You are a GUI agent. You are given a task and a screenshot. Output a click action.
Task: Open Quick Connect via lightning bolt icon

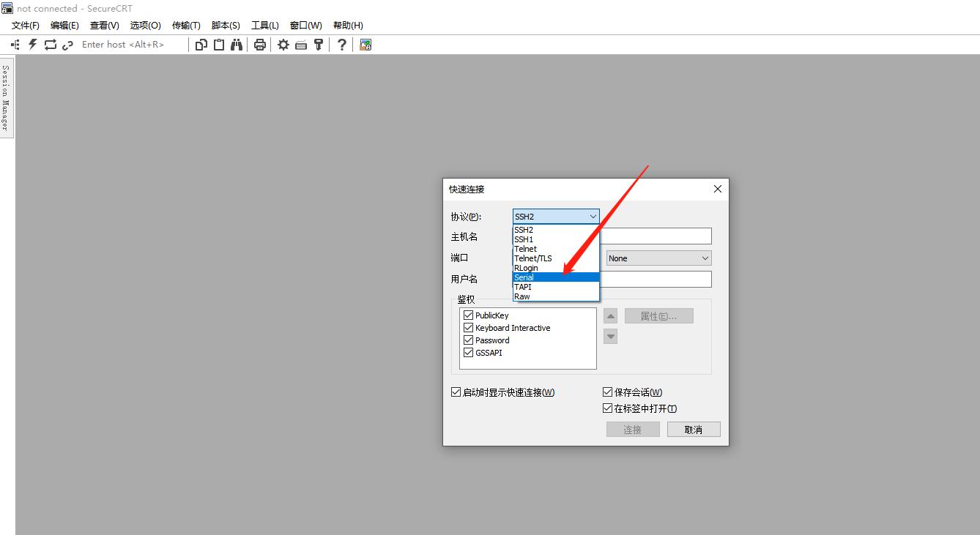coord(32,44)
